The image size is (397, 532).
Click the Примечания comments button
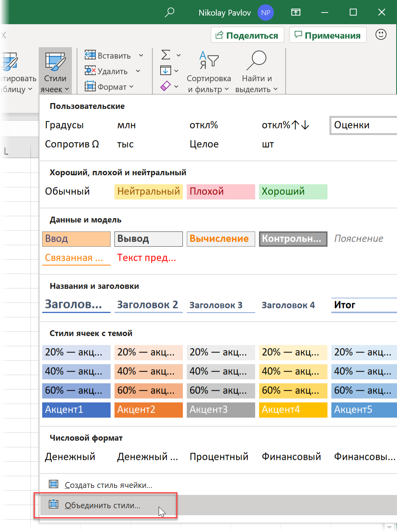pyautogui.click(x=328, y=35)
